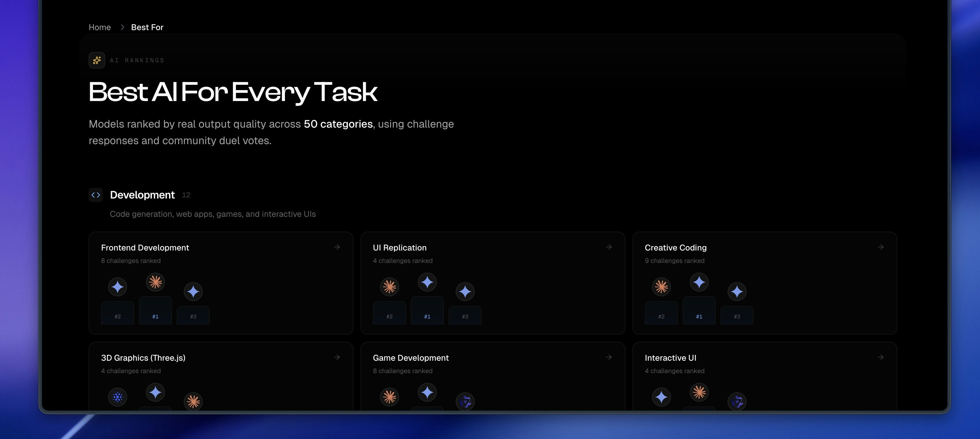
Task: Go to the Home breadcrumb
Action: click(x=100, y=27)
